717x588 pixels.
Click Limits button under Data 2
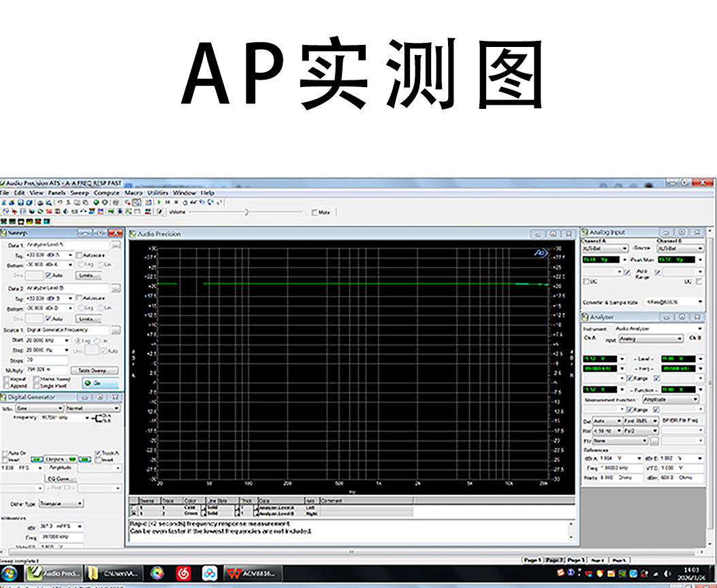(x=89, y=318)
